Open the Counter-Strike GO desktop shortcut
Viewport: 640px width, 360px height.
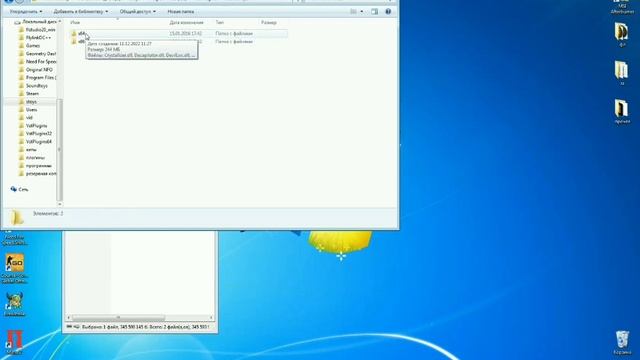(x=15, y=268)
